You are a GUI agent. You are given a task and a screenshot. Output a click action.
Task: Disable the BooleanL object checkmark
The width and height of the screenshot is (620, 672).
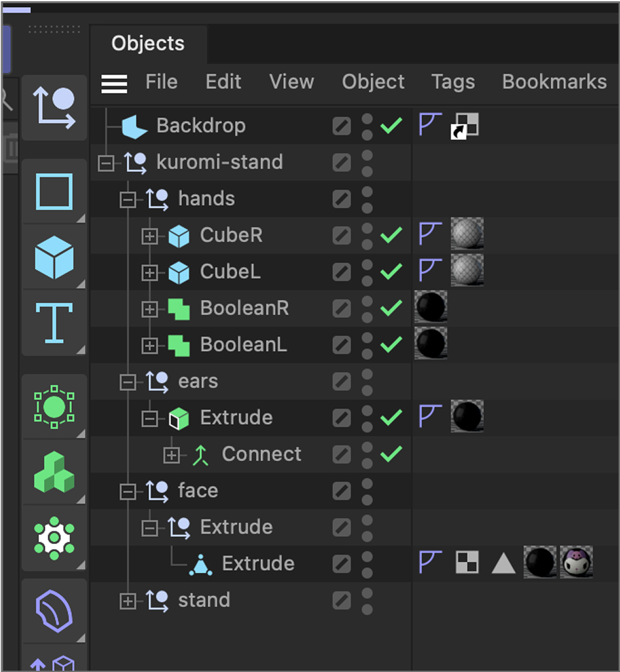[x=391, y=345]
